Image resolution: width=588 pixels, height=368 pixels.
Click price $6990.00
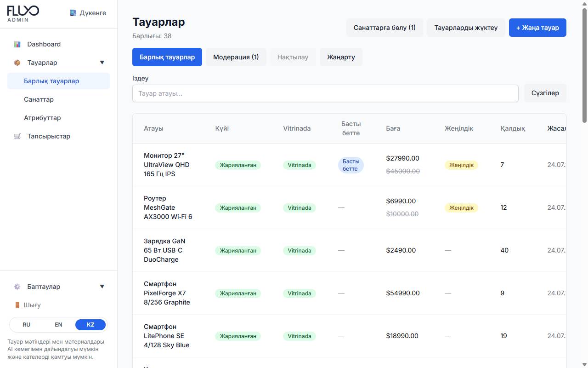401,201
